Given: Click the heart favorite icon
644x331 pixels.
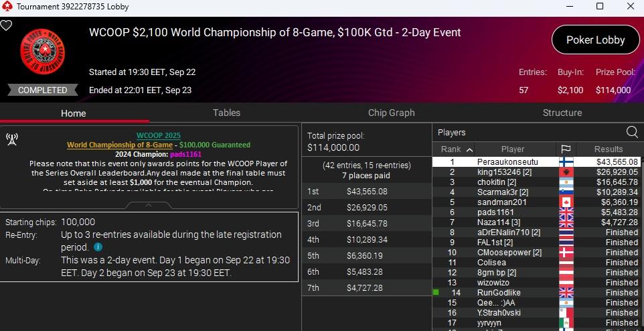Looking at the screenshot, I should (x=6, y=26).
